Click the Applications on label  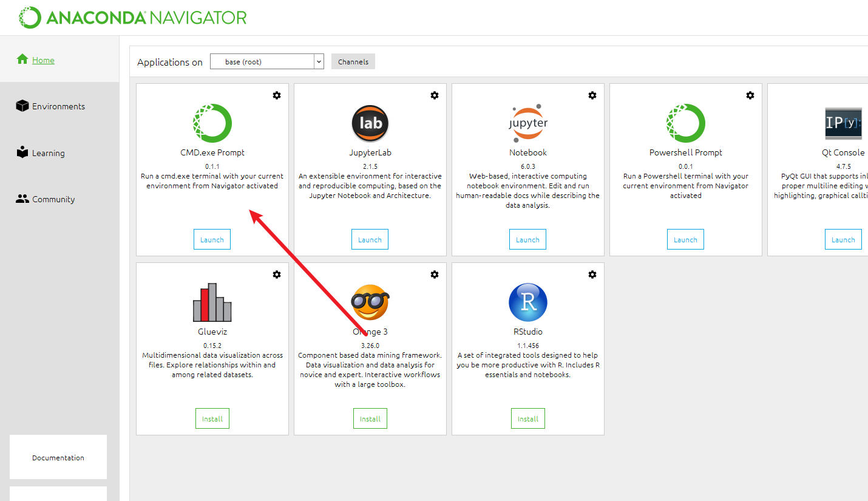(170, 62)
